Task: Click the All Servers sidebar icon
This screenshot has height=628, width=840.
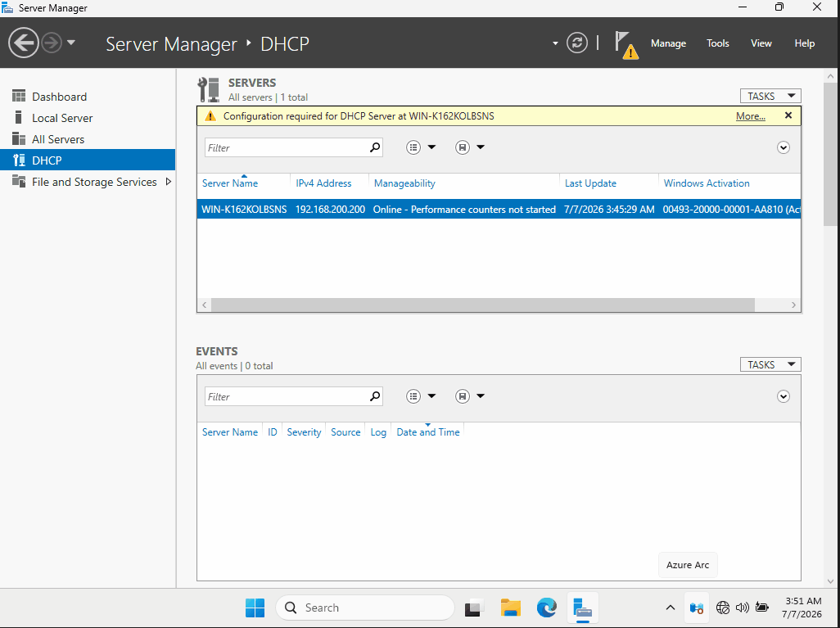Action: click(x=19, y=138)
